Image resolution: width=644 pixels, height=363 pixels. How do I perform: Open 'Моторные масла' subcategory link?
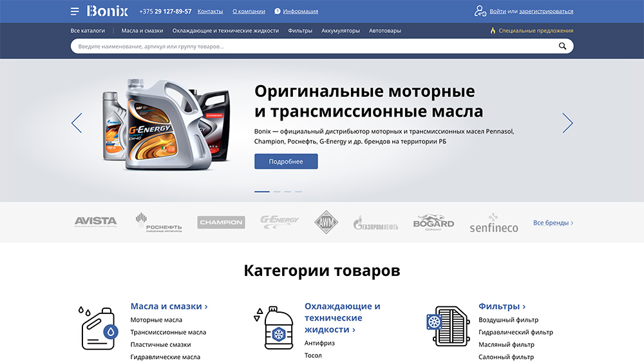[x=156, y=320]
